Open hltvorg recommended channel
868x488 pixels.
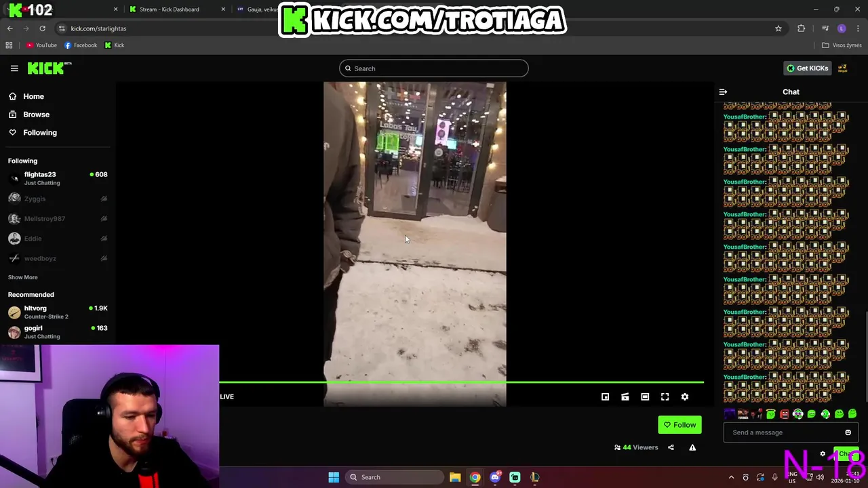pyautogui.click(x=58, y=312)
